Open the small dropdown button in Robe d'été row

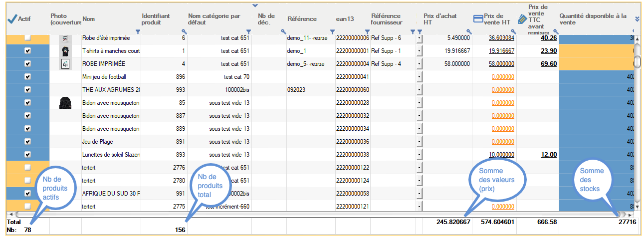419,38
